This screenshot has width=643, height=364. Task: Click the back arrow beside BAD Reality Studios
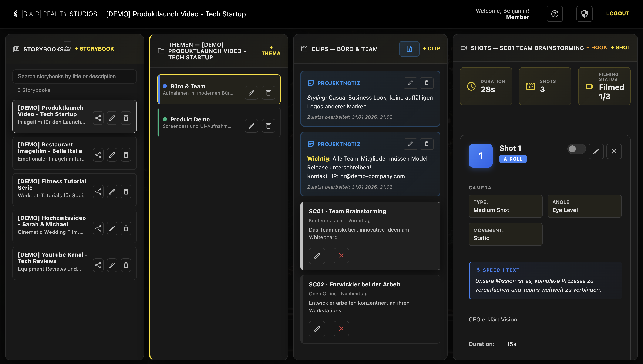[16, 14]
